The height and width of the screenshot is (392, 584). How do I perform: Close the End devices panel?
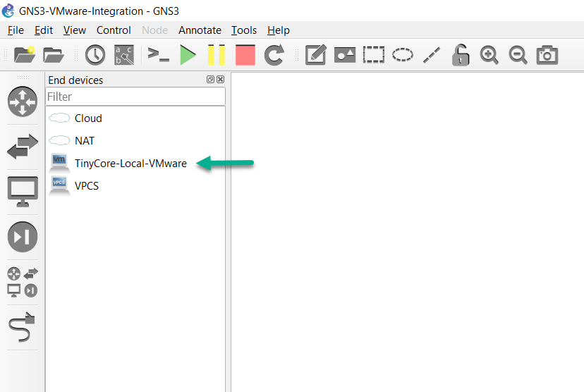[221, 79]
